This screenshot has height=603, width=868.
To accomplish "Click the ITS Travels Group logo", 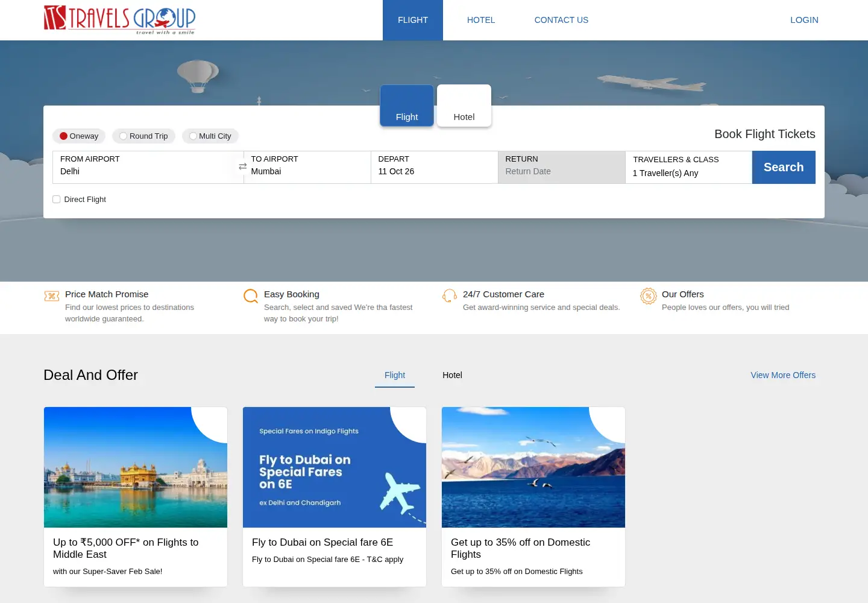I will point(119,20).
